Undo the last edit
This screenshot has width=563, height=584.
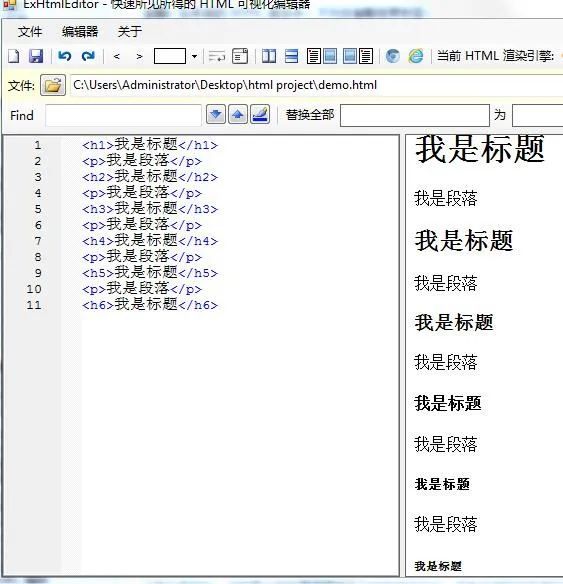[64, 56]
